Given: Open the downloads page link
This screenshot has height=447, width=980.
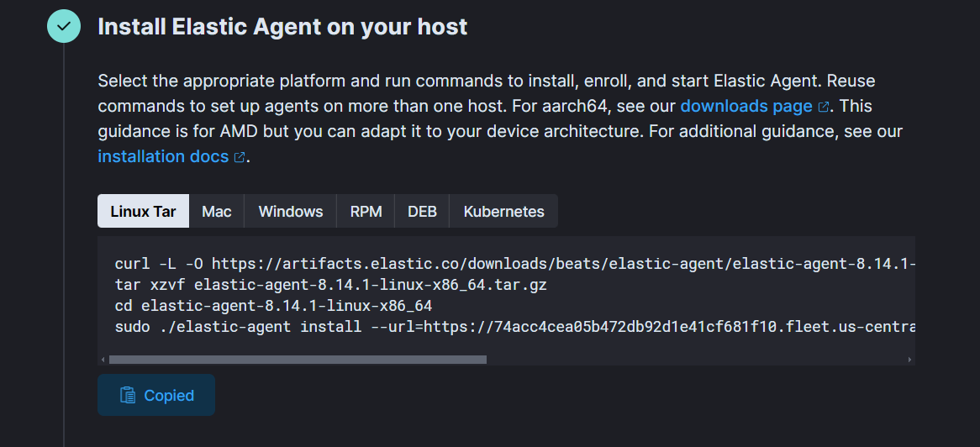Looking at the screenshot, I should [746, 106].
